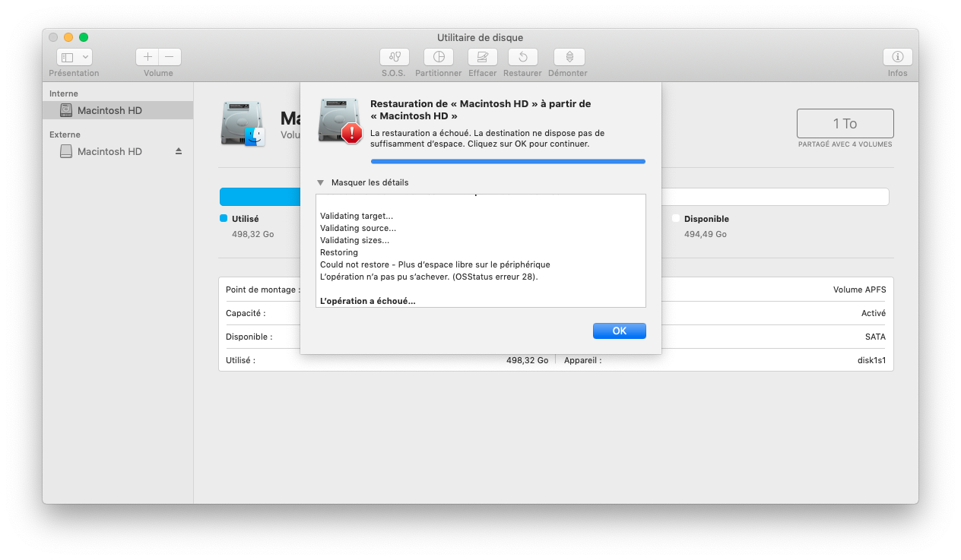Remove a volume with the minus button
The height and width of the screenshot is (560, 961).
170,57
